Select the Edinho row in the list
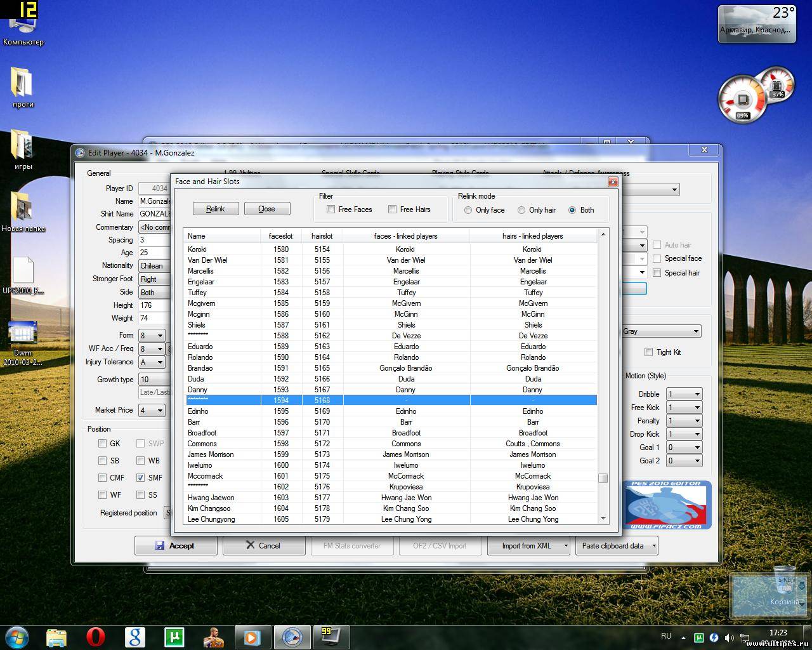This screenshot has height=650, width=812. pos(198,411)
